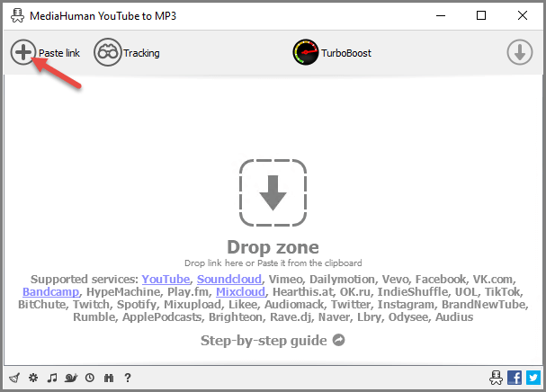The height and width of the screenshot is (392, 546).
Task: Minimize the MediaHuman window
Action: click(441, 15)
